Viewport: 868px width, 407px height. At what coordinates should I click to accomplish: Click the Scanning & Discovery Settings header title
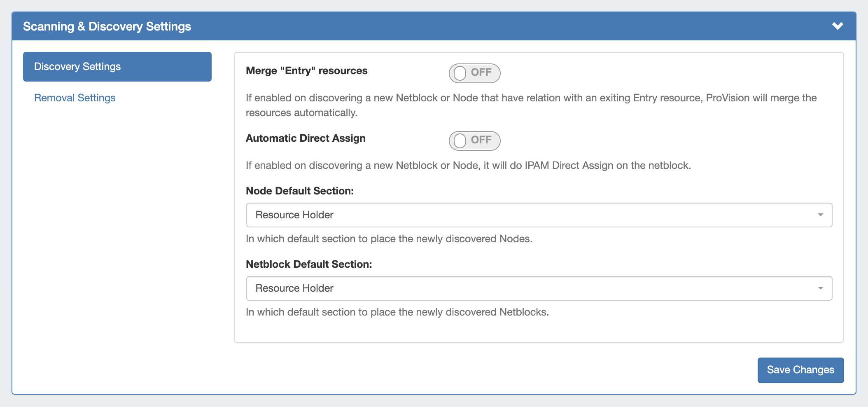tap(107, 26)
